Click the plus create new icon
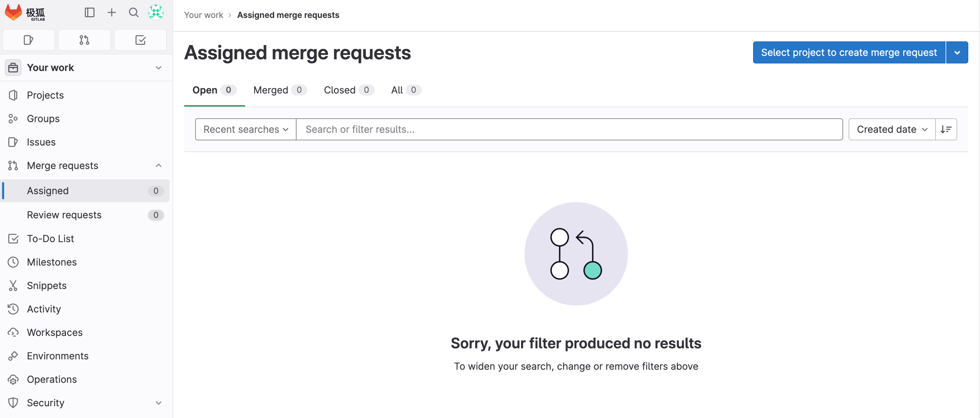Viewport: 980px width, 418px height. pos(111,12)
